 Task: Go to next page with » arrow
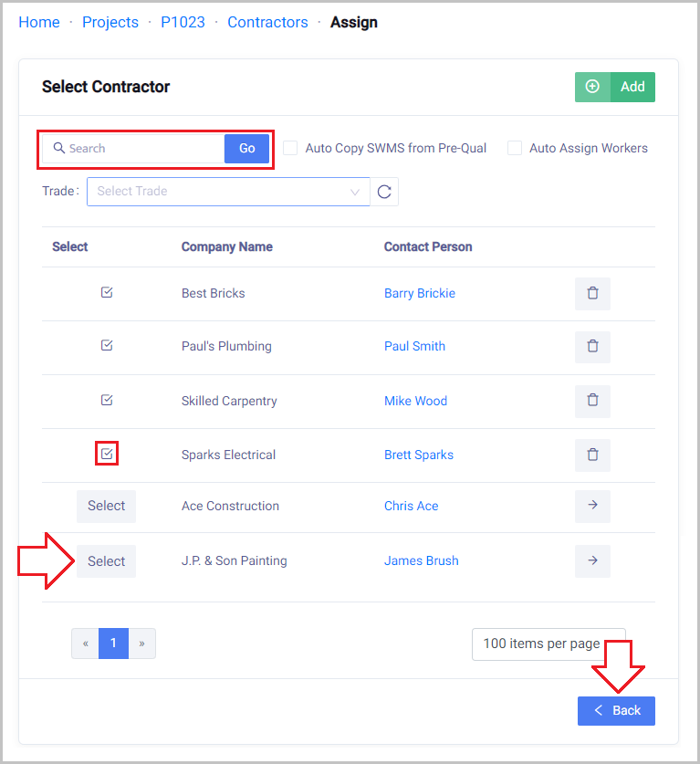click(141, 644)
